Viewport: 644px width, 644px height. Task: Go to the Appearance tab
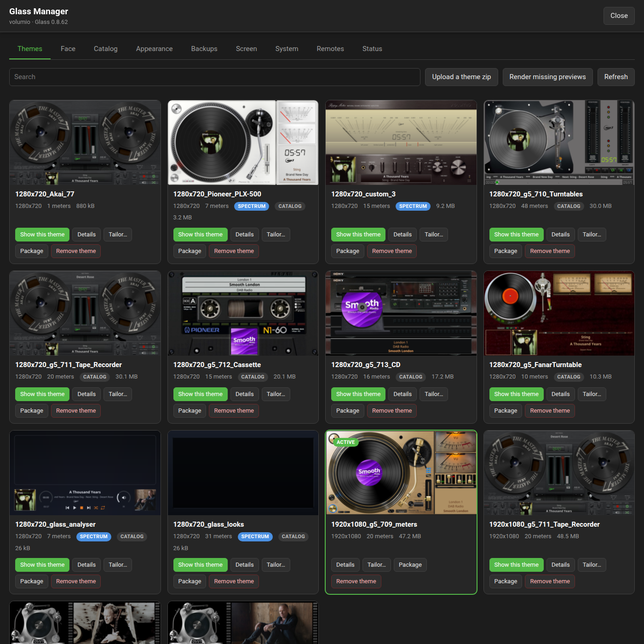coord(155,49)
